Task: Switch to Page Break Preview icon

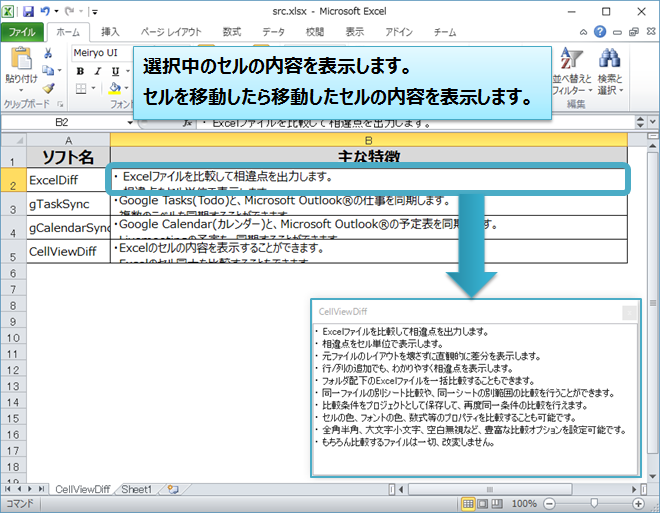Action: point(497,504)
